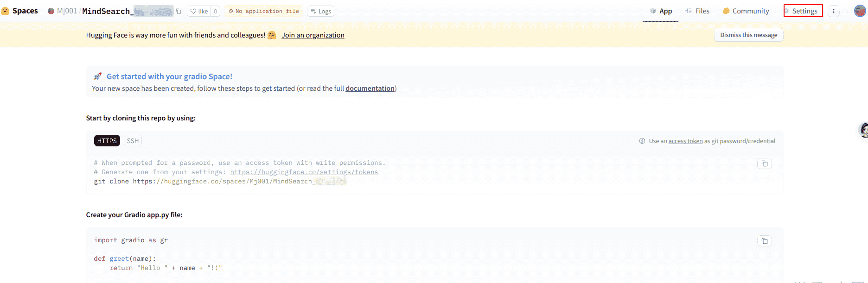
Task: Click the Hugging Face Spaces logo
Action: pyautogui.click(x=6, y=11)
